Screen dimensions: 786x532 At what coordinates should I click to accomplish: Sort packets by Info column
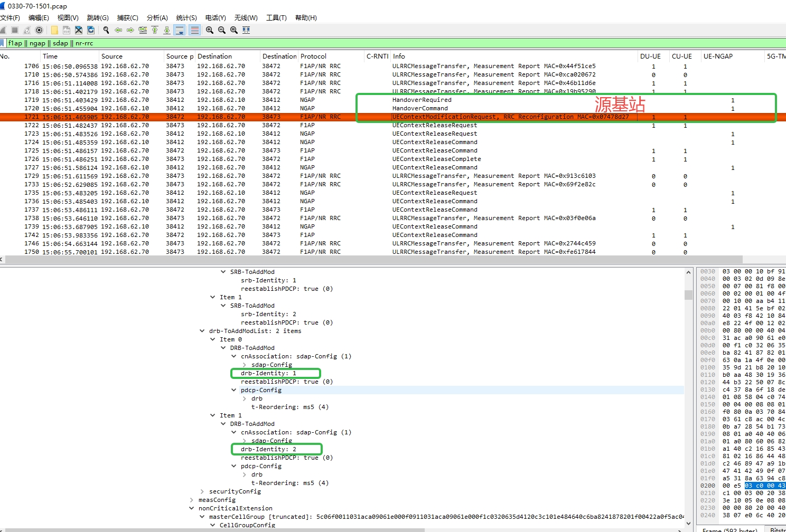coord(514,56)
